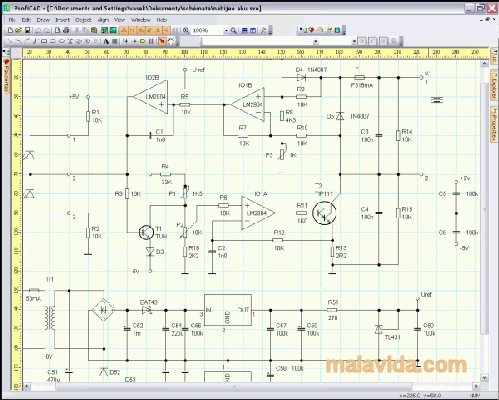Toggle the highlighted pointer selection tool

point(162,41)
